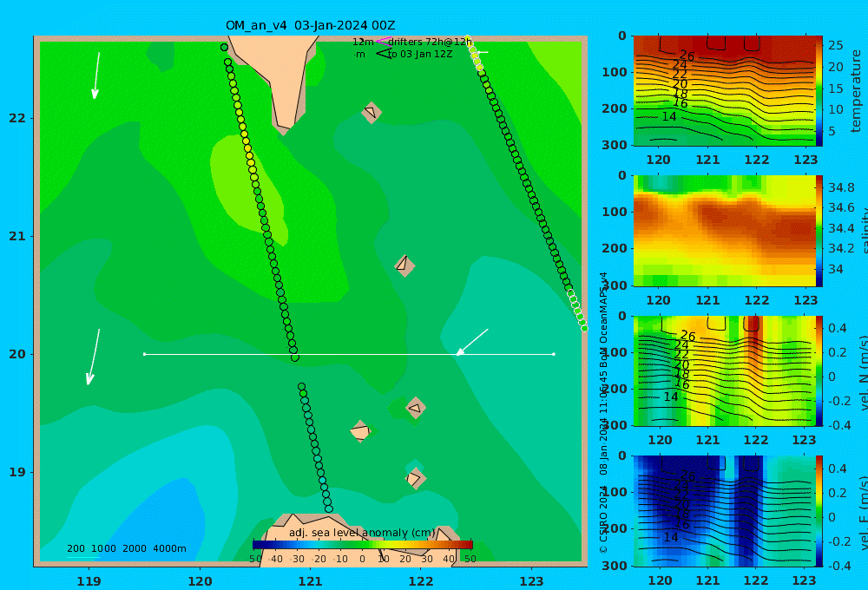This screenshot has height=590, width=868.
Task: Click the left end of the white section line
Action: pos(144,354)
